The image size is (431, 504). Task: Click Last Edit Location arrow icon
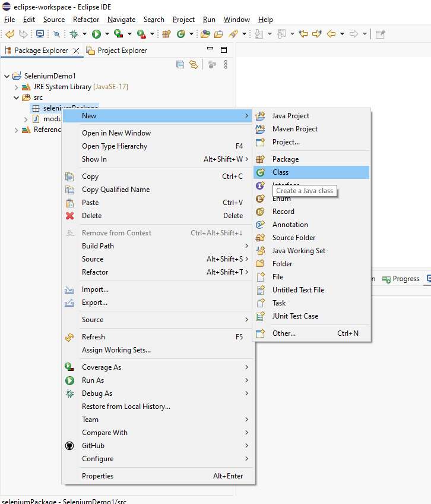click(303, 34)
